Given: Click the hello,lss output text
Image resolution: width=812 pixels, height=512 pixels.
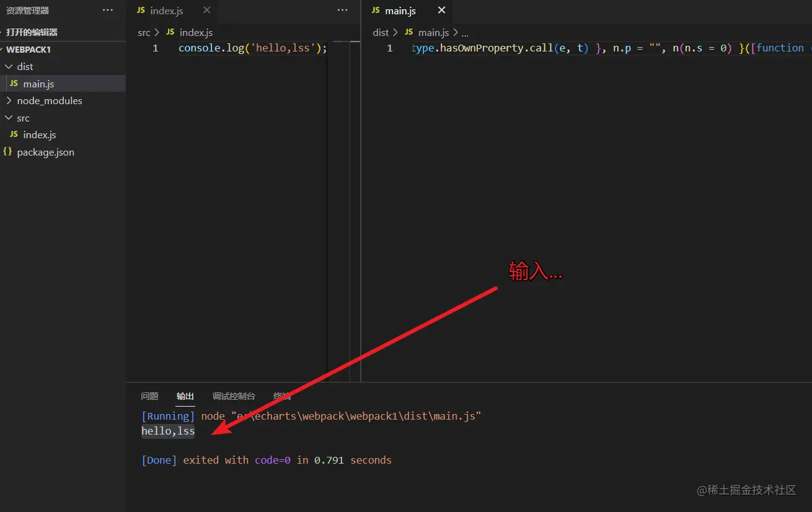Looking at the screenshot, I should 168,431.
